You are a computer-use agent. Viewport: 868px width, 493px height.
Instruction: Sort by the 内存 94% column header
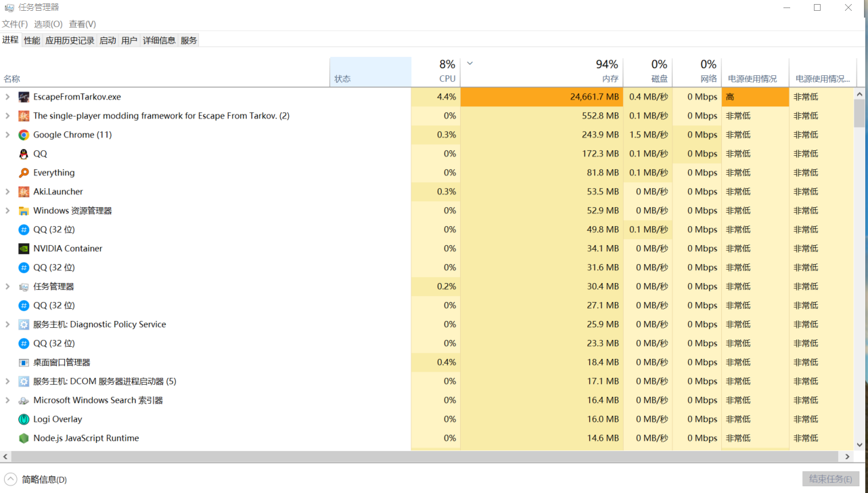click(542, 72)
